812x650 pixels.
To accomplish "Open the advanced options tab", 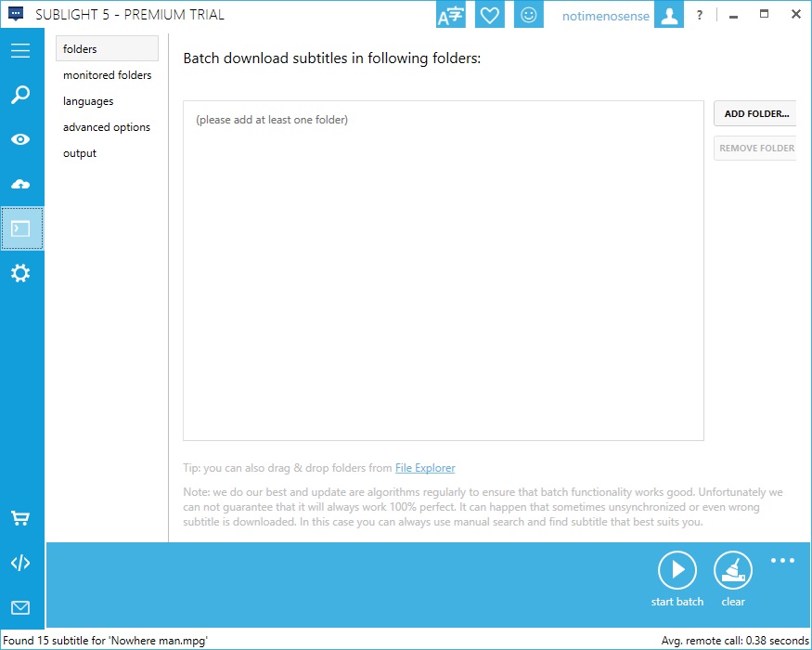I will [108, 127].
